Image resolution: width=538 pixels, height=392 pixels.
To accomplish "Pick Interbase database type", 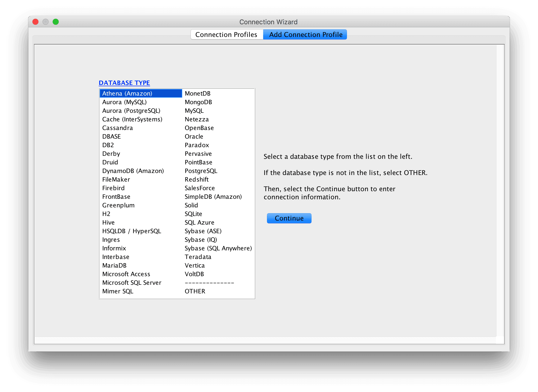I will tap(141, 257).
